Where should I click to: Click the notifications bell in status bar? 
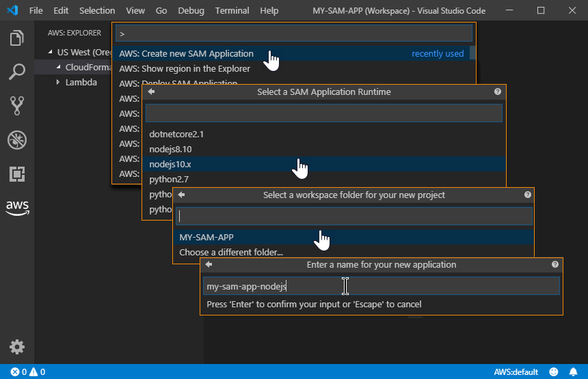click(573, 372)
